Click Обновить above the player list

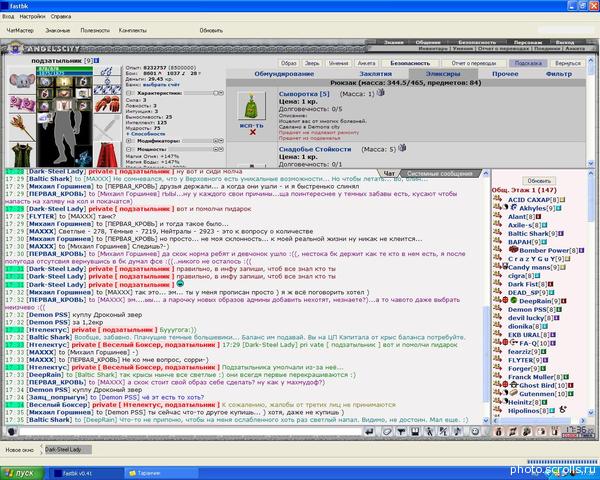click(539, 181)
